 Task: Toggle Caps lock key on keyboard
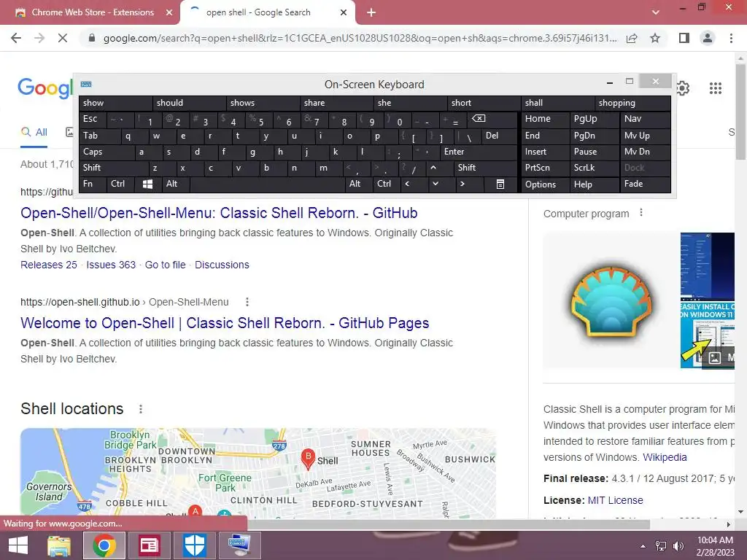coord(107,152)
